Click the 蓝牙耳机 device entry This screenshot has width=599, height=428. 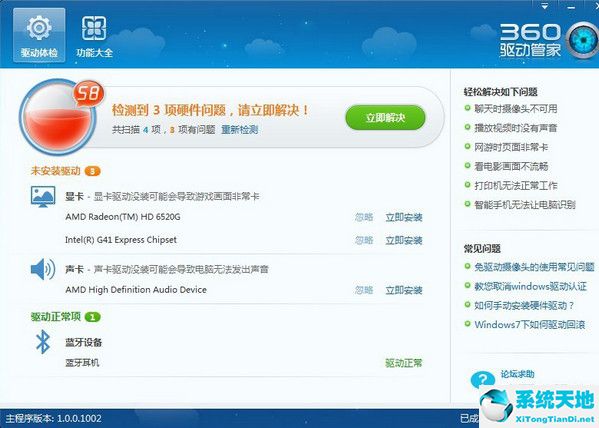point(82,362)
